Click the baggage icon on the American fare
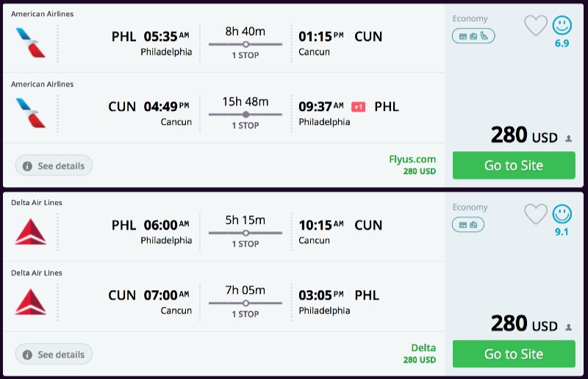 (x=474, y=35)
